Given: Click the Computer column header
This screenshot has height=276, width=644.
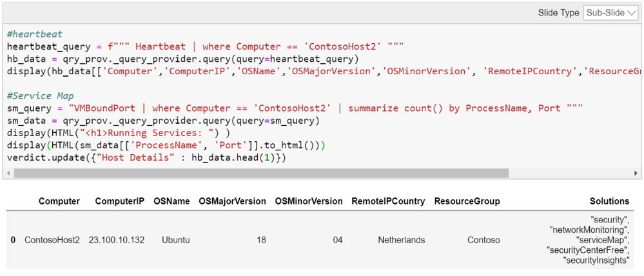Looking at the screenshot, I should [x=59, y=201].
